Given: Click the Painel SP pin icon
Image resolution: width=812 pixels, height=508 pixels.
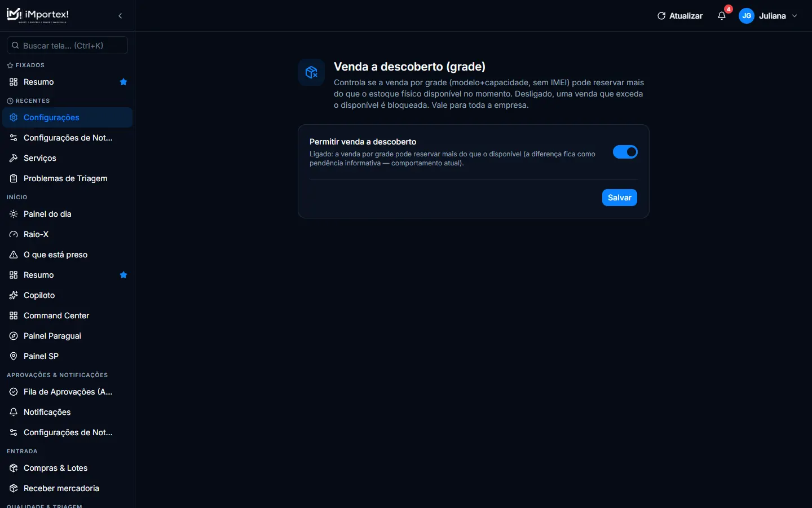Looking at the screenshot, I should pyautogui.click(x=14, y=356).
